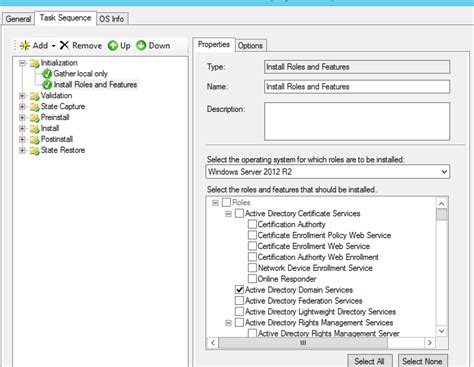Check Active Directory Rights Management Services checkbox
Screen dimensions: 474x367
(239, 322)
